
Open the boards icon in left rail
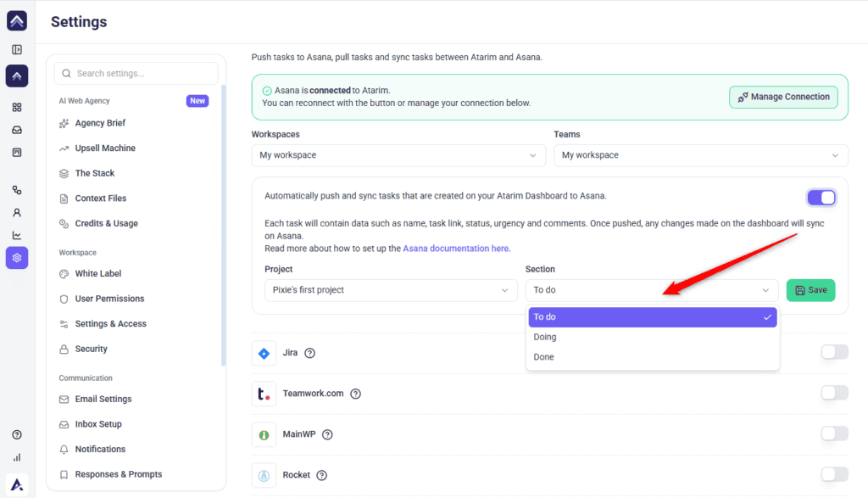coord(17,153)
